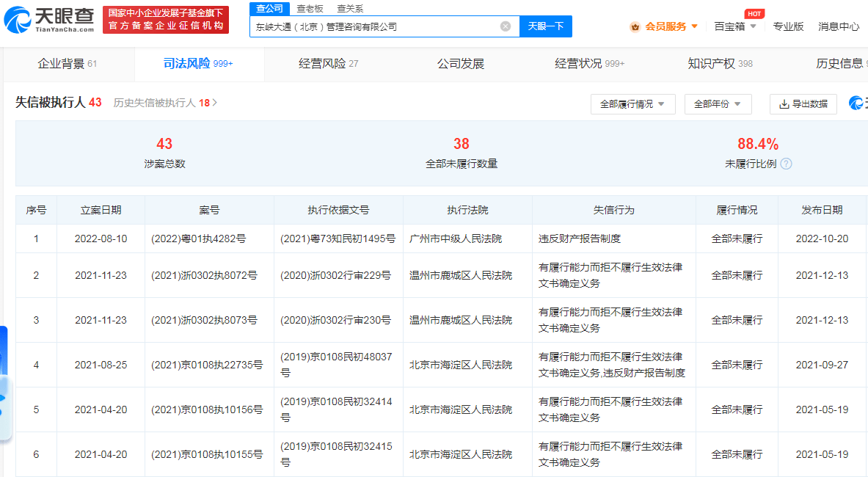Image resolution: width=868 pixels, height=477 pixels.
Task: Clear the search box with X icon
Action: tap(506, 26)
